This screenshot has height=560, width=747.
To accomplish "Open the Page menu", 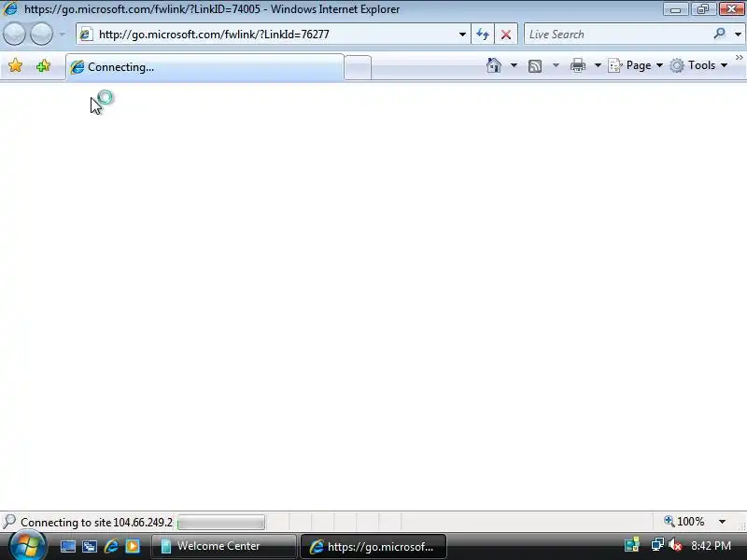I will point(636,65).
